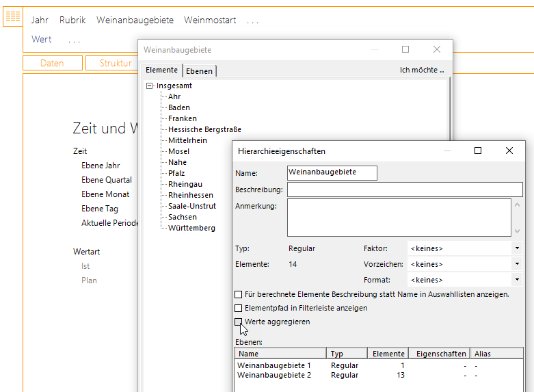Switch to the Ebenen tab

pyautogui.click(x=200, y=70)
